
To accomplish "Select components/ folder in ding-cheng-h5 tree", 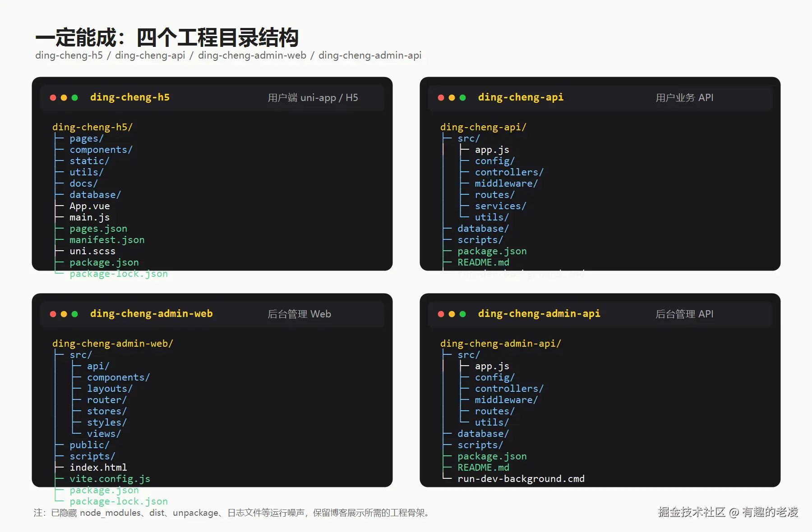I will coord(101,150).
